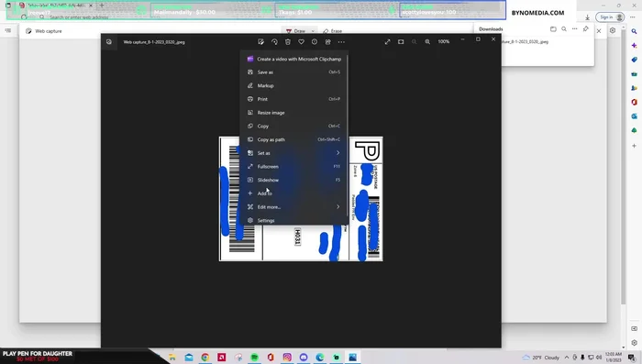This screenshot has height=364, width=642.
Task: Click the Sign in button in Edge
Action: [610, 17]
